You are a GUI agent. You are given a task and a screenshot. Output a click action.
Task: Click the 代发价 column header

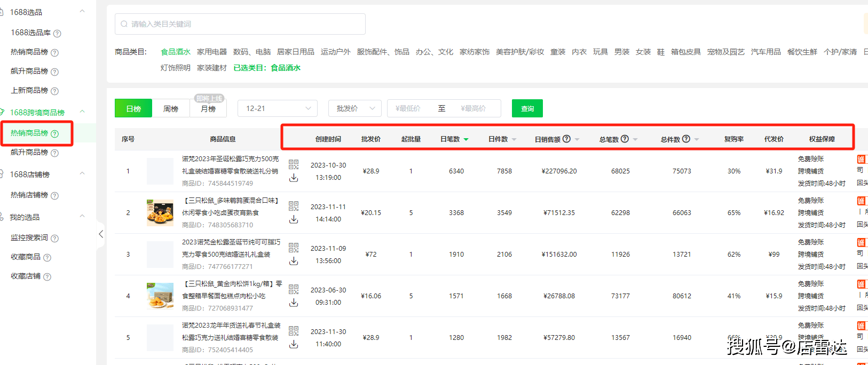point(774,139)
